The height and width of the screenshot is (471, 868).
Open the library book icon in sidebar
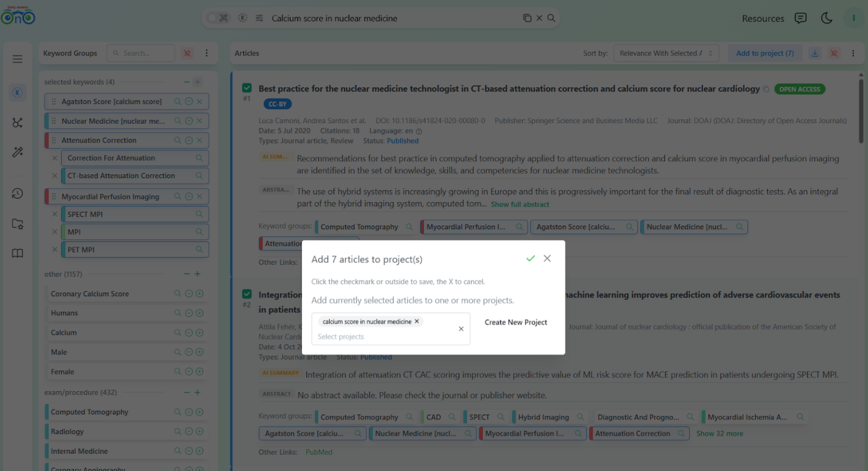pyautogui.click(x=17, y=253)
